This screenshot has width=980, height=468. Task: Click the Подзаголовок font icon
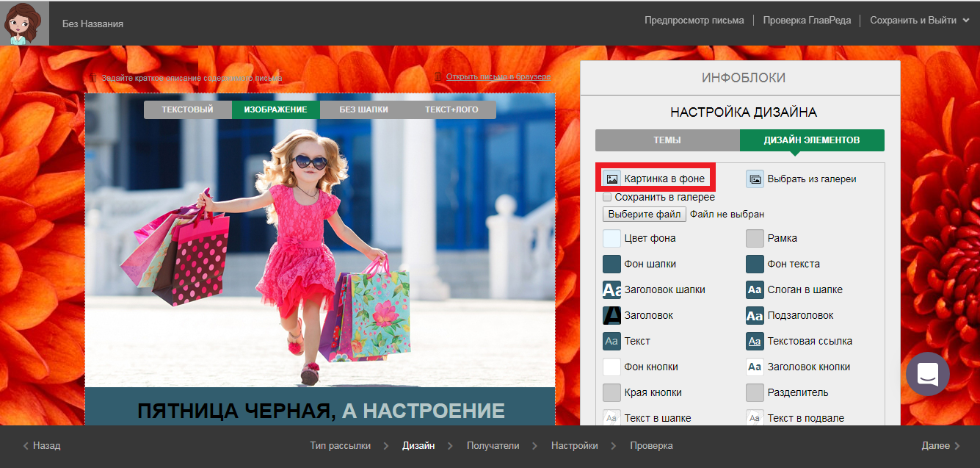(x=755, y=315)
